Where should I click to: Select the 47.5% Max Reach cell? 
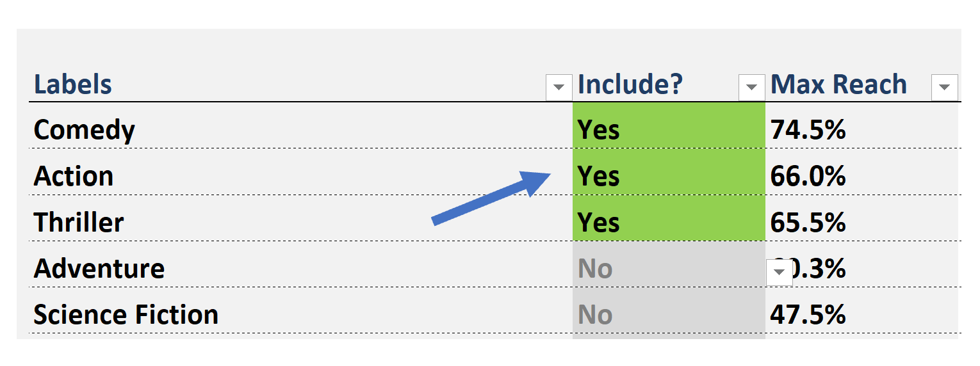863,310
